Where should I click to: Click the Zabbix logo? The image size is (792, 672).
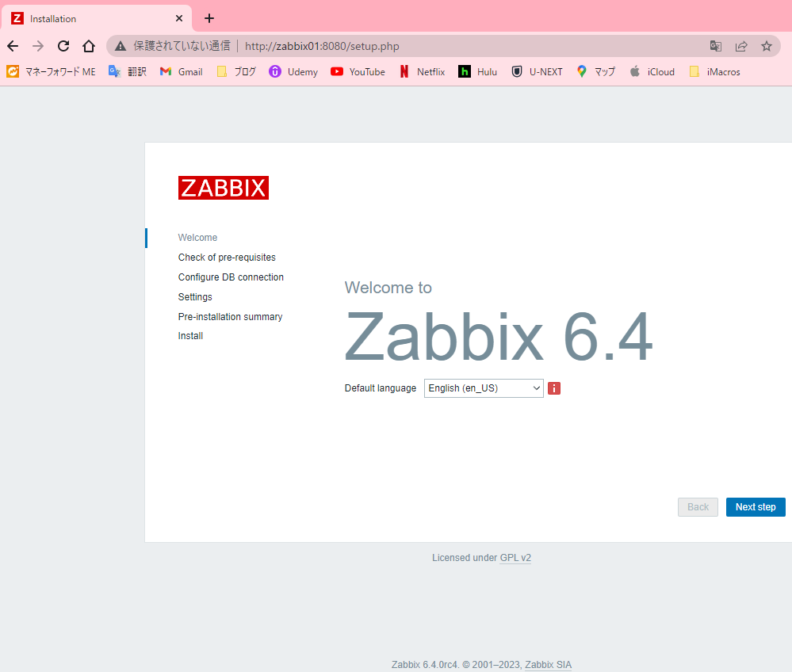pos(223,188)
